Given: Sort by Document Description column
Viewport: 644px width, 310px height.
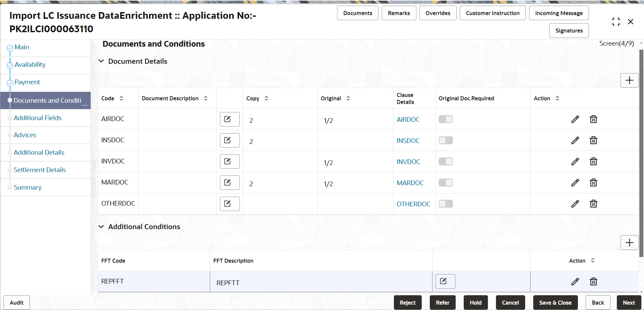Looking at the screenshot, I should tap(206, 98).
